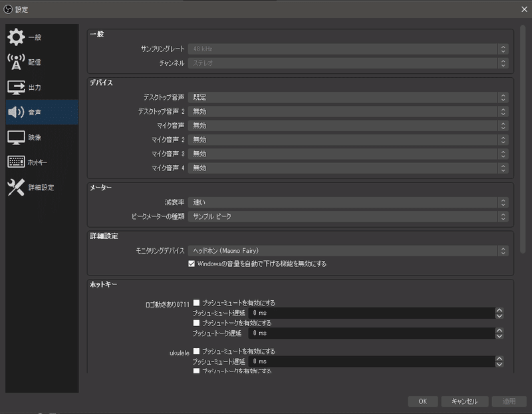Open the マイク音声 device dropdown
Viewport: 532px width, 414px height.
tap(348, 126)
